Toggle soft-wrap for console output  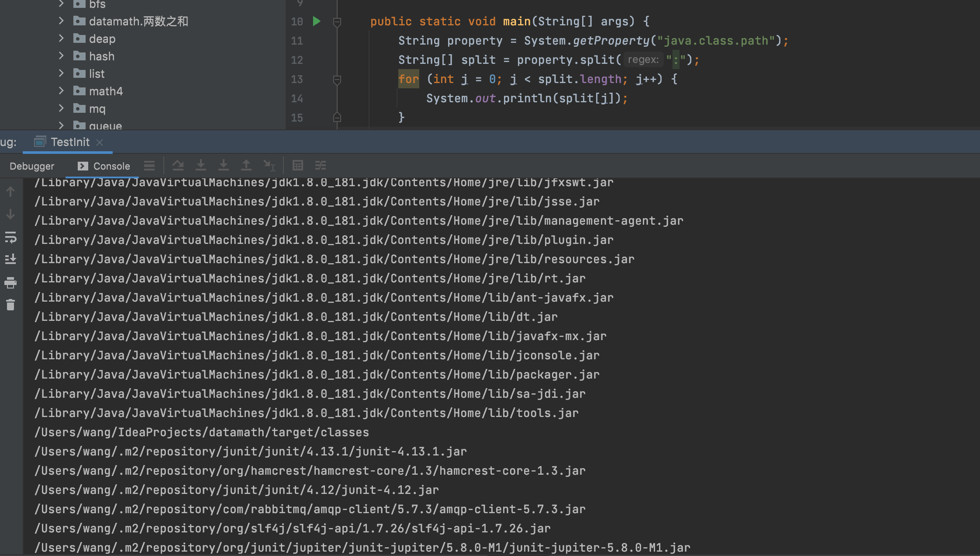click(x=10, y=237)
